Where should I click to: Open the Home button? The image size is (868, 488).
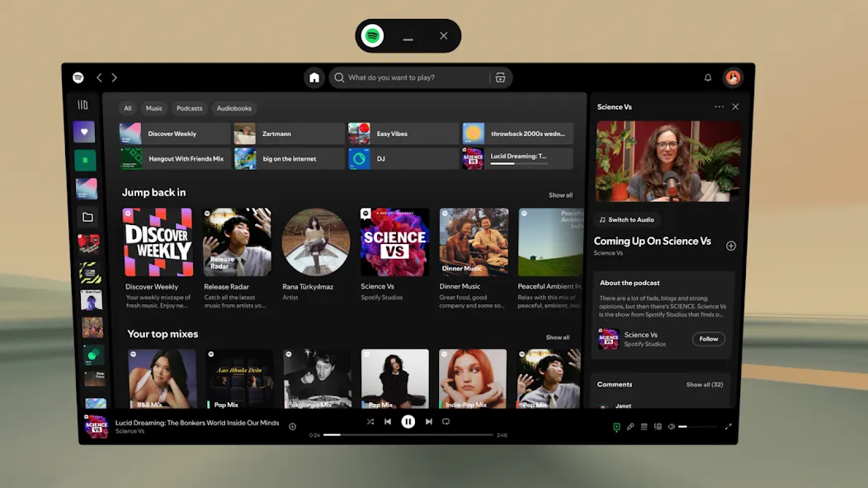pyautogui.click(x=314, y=77)
